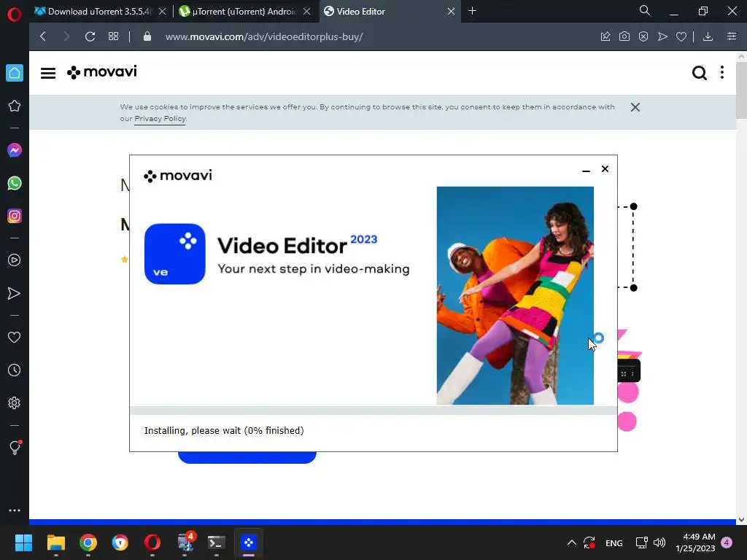The width and height of the screenshot is (747, 560).
Task: Open the Windows Start menu
Action: (x=23, y=542)
